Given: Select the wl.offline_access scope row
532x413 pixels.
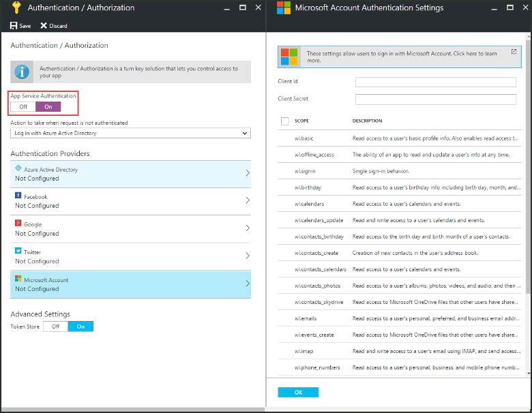Looking at the screenshot, I should pos(399,155).
